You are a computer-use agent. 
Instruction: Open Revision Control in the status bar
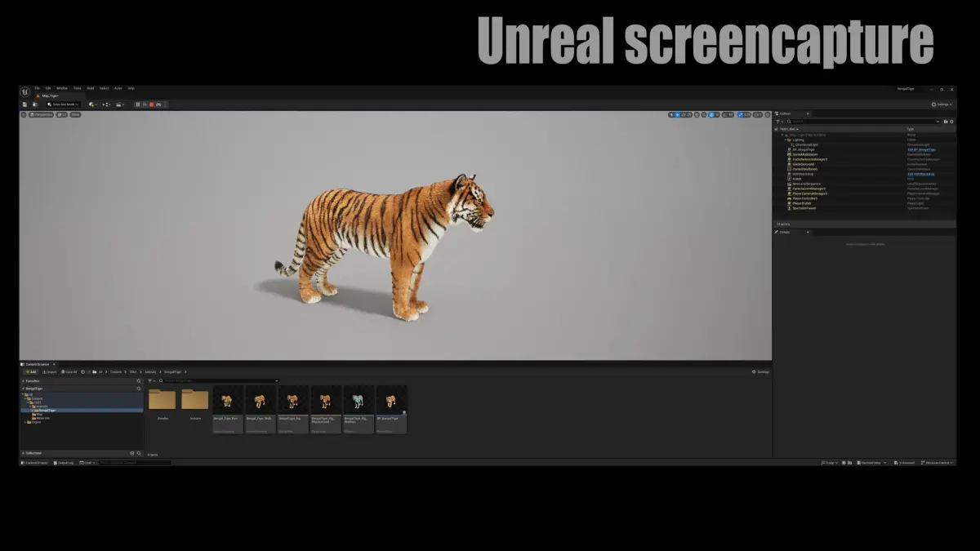click(937, 463)
